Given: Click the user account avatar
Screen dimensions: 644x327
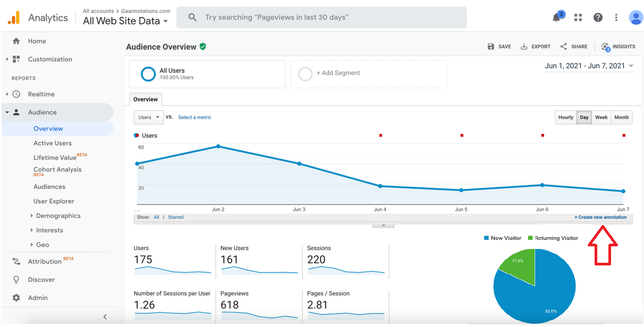Looking at the screenshot, I should click(635, 18).
